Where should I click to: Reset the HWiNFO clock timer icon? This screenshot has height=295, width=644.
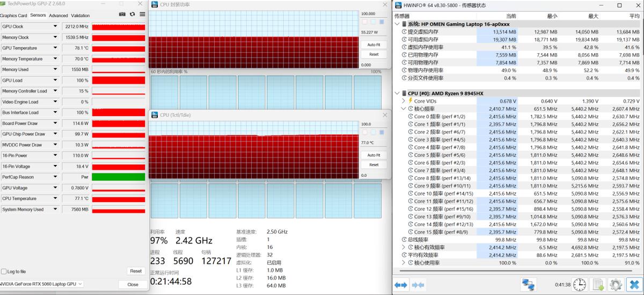(580, 284)
